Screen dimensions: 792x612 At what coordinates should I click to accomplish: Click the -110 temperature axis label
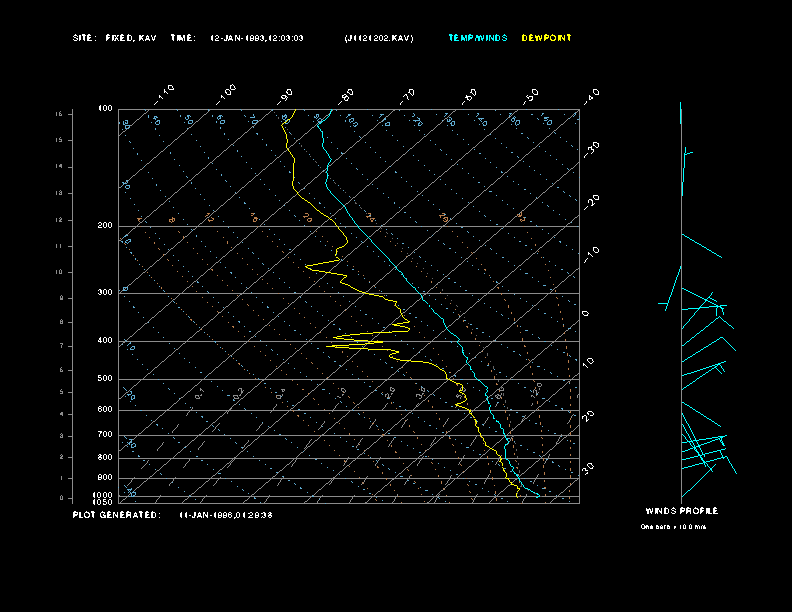point(164,95)
